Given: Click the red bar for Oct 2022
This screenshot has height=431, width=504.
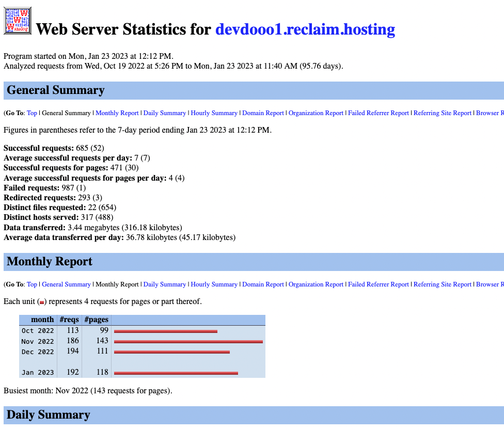Looking at the screenshot, I should [166, 331].
